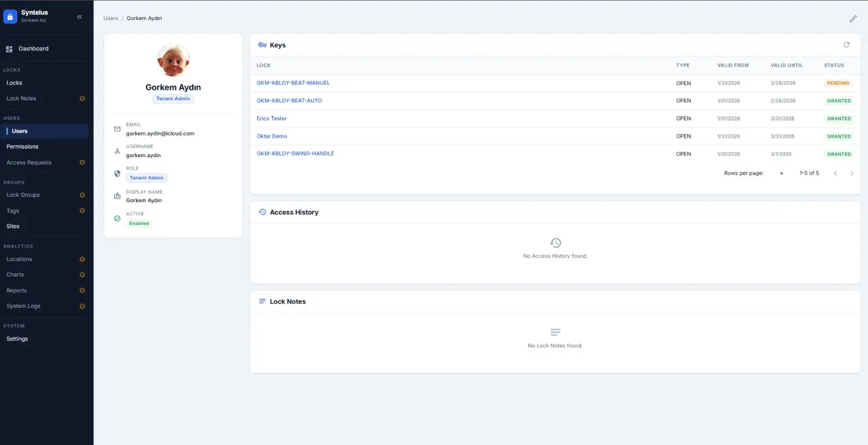The height and width of the screenshot is (445, 868).
Task: Sort by the Valid Until column header
Action: click(x=786, y=66)
